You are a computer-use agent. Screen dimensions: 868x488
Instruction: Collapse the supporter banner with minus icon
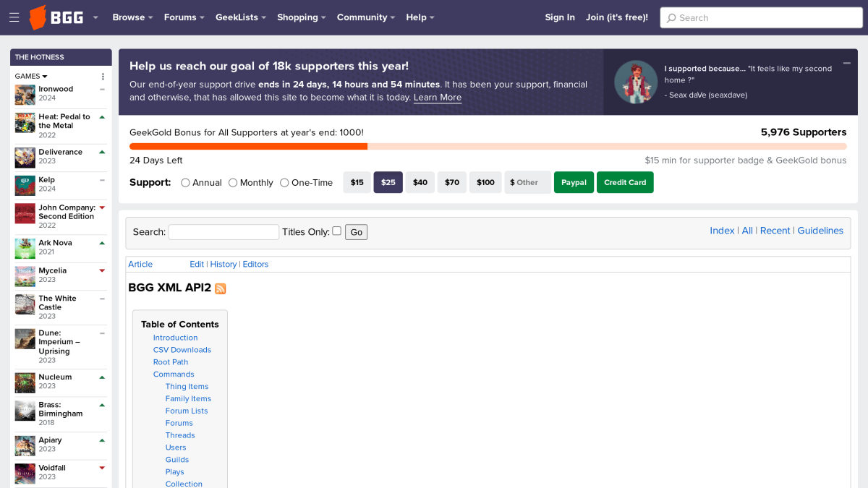click(846, 64)
